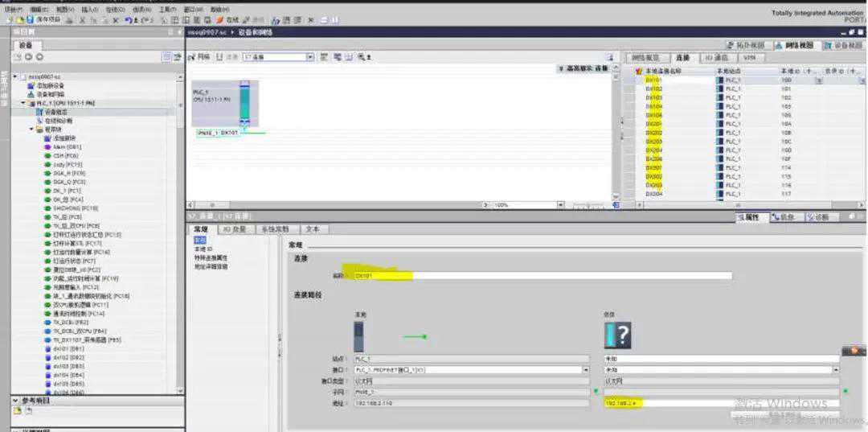
Task: Click the Network button in editor toolbar
Action: 200,57
